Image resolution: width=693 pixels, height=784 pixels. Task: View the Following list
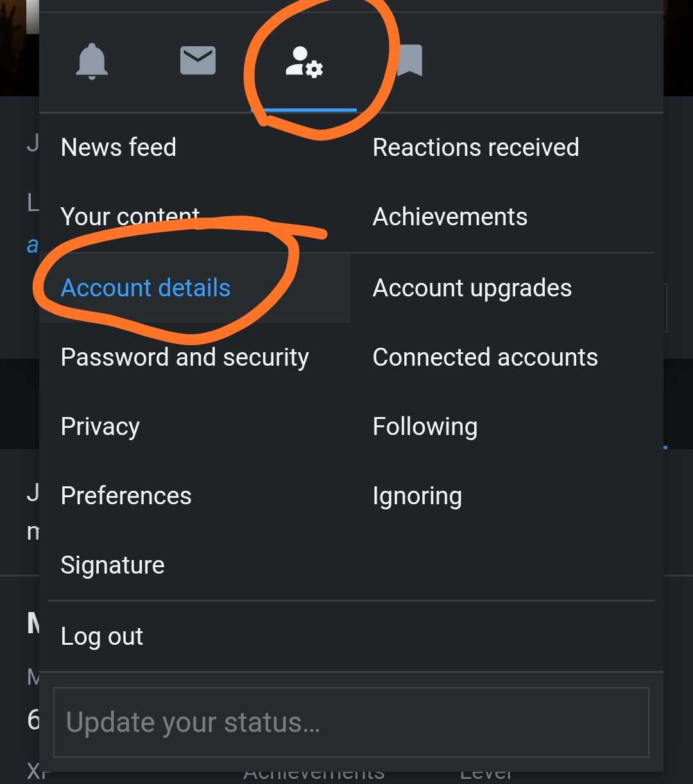click(x=425, y=427)
